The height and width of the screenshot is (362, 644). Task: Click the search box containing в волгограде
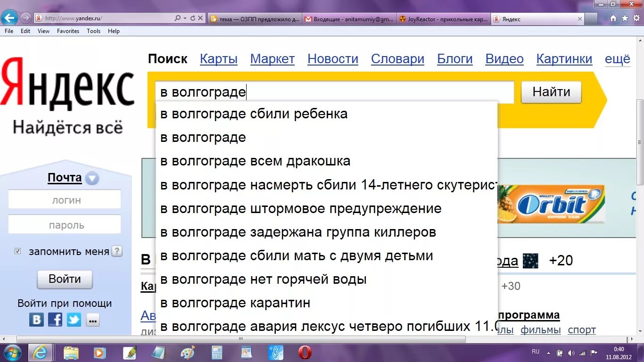[334, 92]
